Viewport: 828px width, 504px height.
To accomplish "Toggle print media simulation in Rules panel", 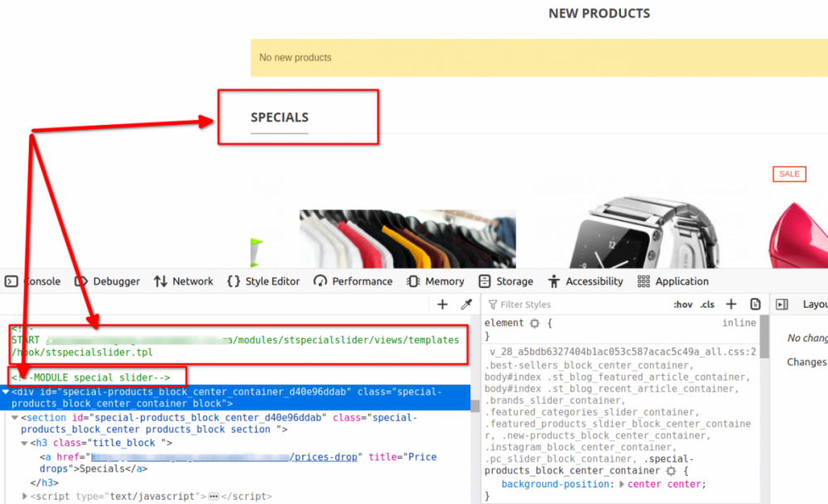I will tap(755, 304).
